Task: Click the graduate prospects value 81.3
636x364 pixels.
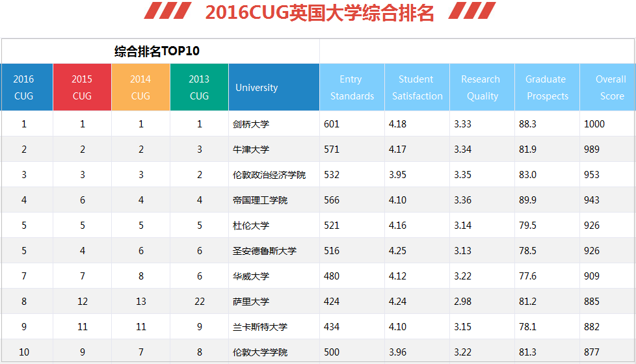Action: pyautogui.click(x=527, y=352)
